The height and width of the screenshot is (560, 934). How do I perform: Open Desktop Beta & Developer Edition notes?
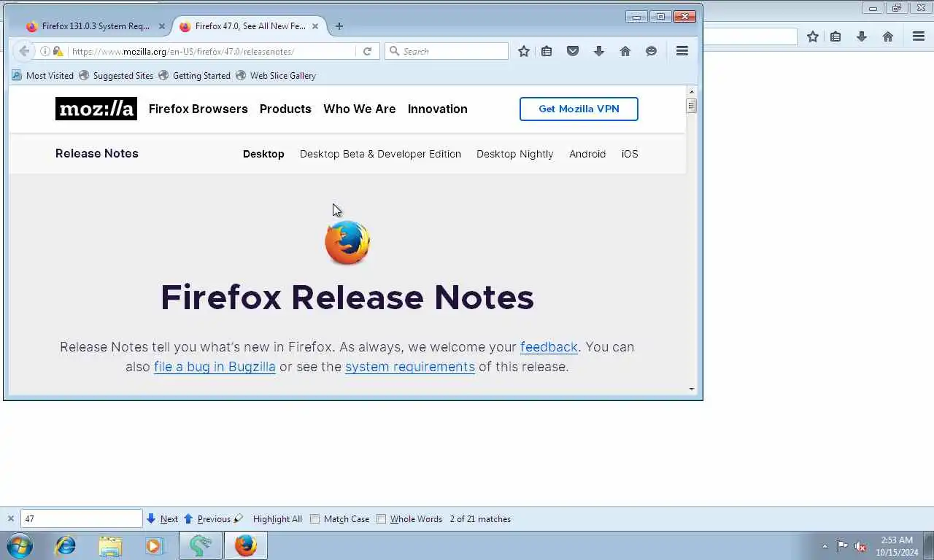click(x=380, y=154)
